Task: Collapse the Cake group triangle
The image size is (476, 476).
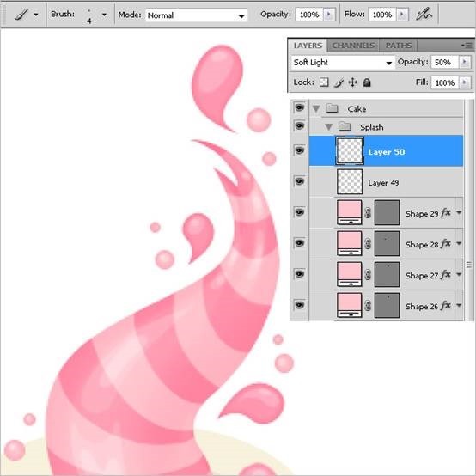Action: (x=316, y=108)
